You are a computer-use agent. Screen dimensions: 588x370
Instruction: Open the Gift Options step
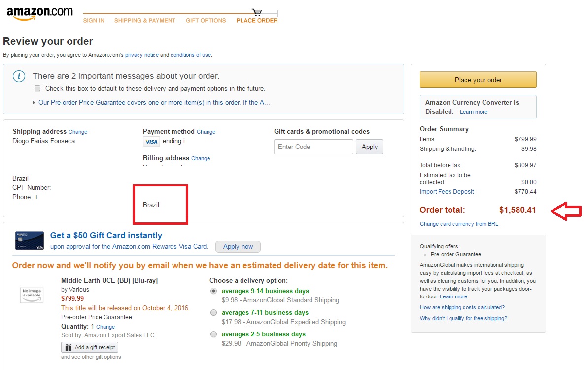point(206,21)
